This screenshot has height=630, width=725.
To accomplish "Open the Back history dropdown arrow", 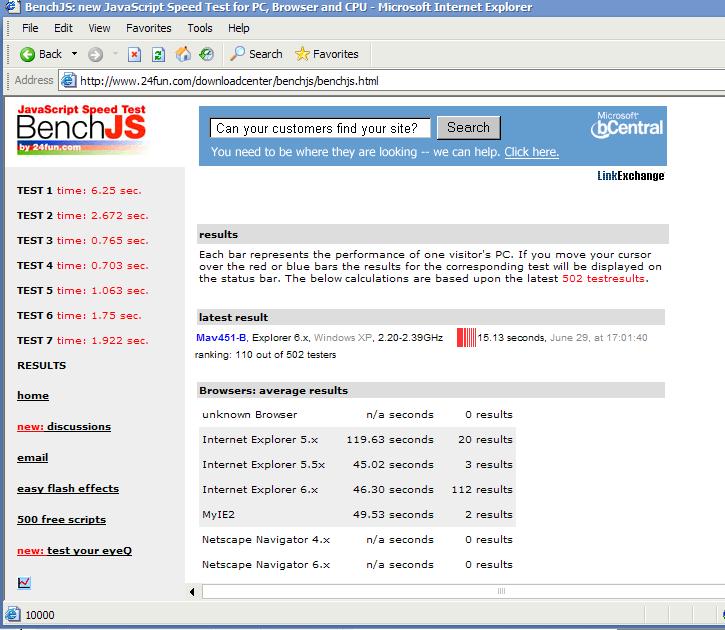I will pos(74,54).
